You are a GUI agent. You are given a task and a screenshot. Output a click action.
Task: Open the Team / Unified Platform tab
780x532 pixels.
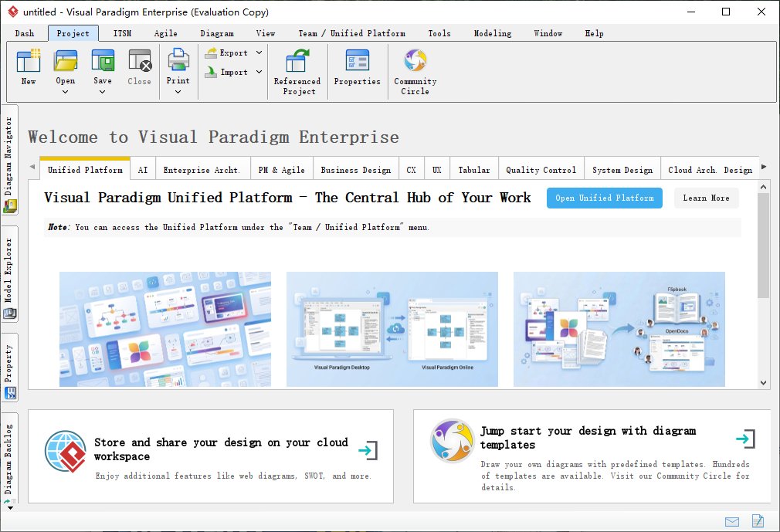(x=351, y=33)
